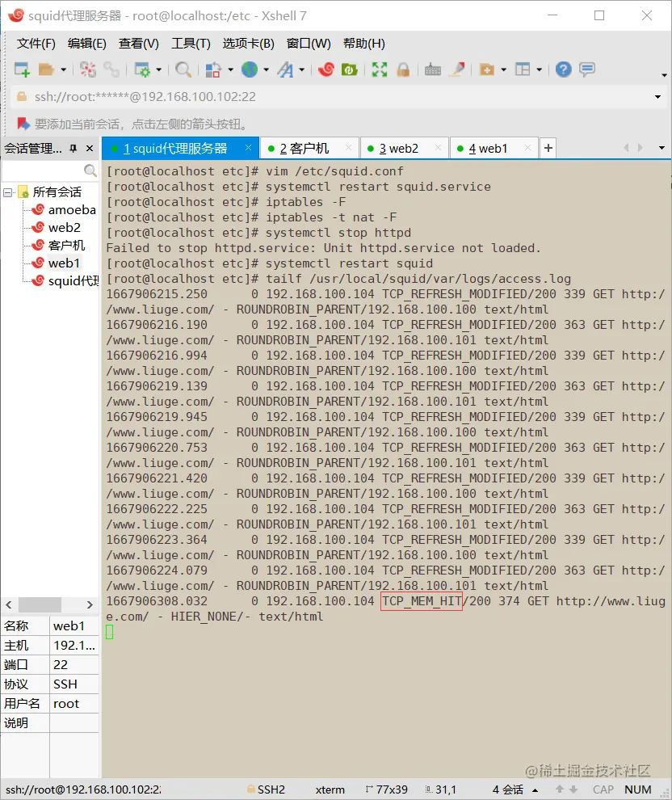Expand the Encoding dropdown arrow
The height and width of the screenshot is (800, 672).
point(267,69)
